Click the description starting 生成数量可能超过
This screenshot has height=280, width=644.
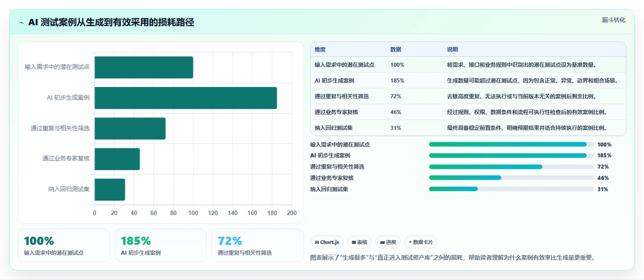[532, 81]
